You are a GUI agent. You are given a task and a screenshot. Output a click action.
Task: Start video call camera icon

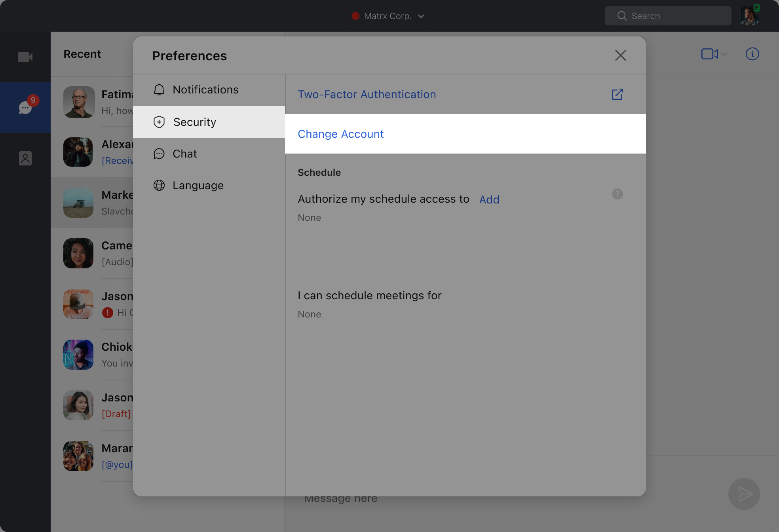(709, 54)
